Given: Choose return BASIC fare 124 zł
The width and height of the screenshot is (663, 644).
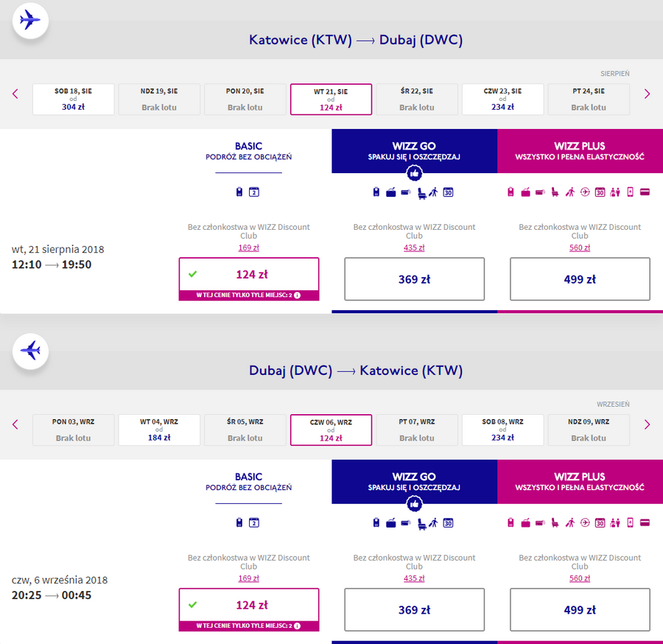Looking at the screenshot, I should click(x=249, y=610).
